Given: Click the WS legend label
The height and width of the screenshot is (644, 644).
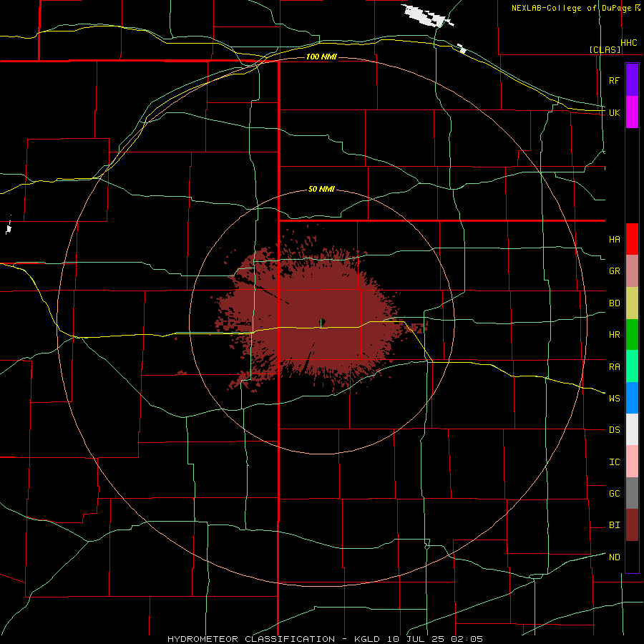Looking at the screenshot, I should click(x=614, y=399).
